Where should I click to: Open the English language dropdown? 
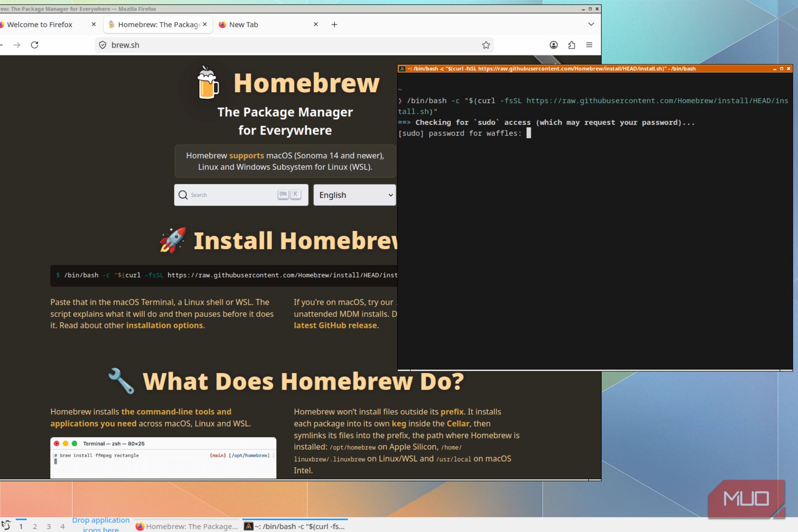[355, 195]
